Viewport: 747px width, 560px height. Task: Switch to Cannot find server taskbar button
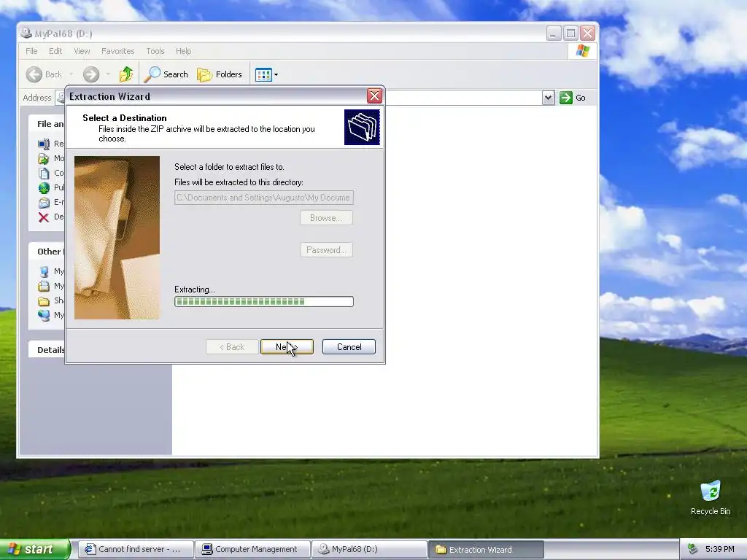[135, 550]
